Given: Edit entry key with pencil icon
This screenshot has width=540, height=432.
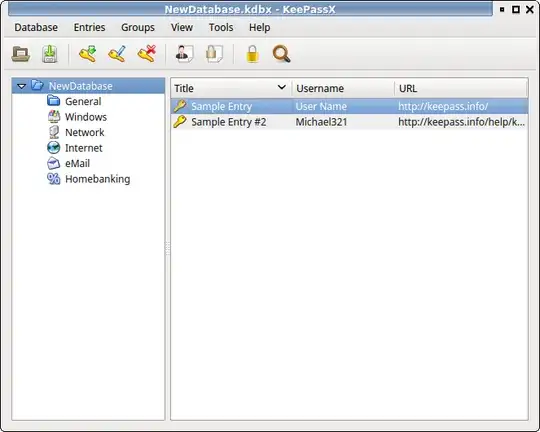Looking at the screenshot, I should [x=117, y=54].
